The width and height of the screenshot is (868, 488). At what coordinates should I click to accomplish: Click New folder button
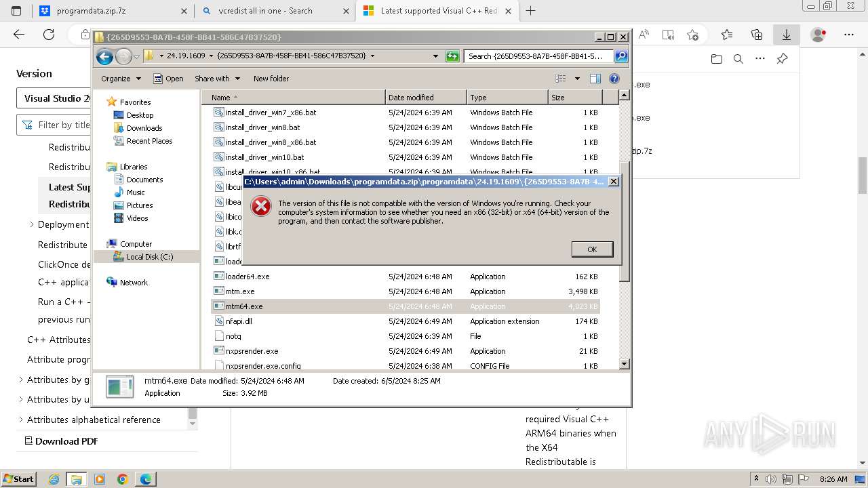pyautogui.click(x=271, y=79)
